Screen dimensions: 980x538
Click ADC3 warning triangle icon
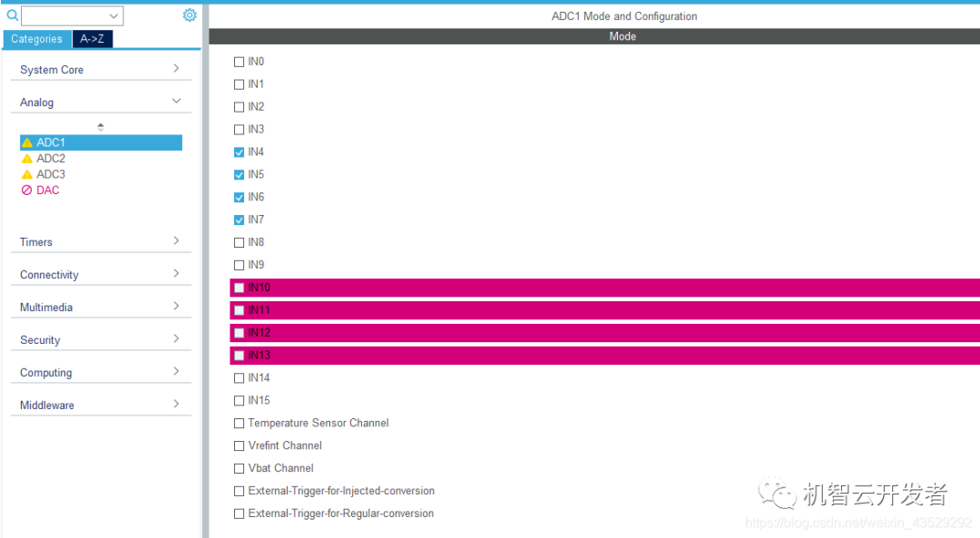click(x=27, y=174)
